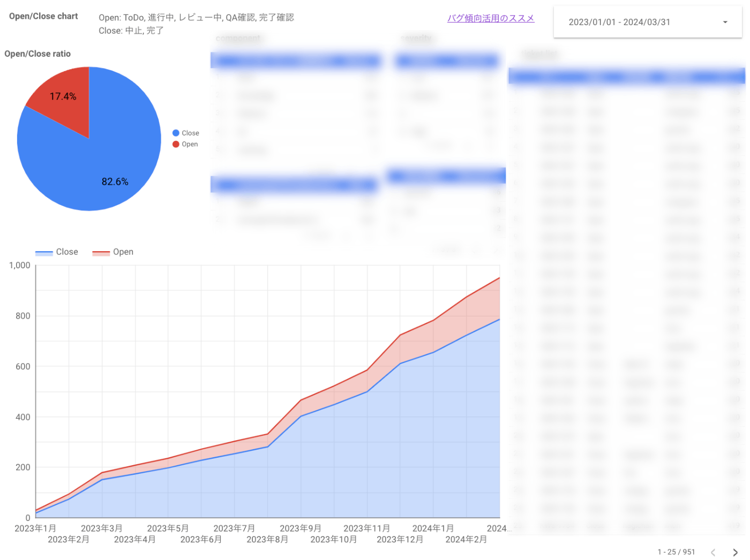Viewport: 750px width, 560px height.
Task: Toggle the Open series in the area chart legend
Action: click(x=113, y=252)
